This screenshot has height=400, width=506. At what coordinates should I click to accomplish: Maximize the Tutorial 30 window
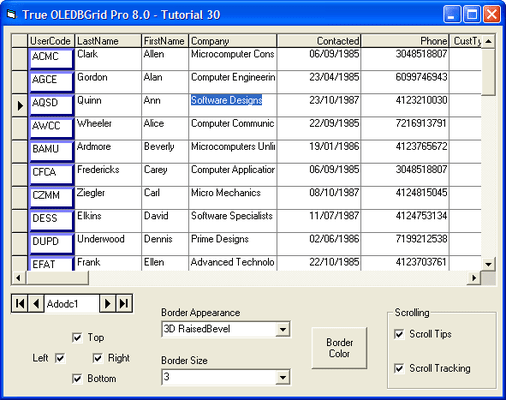click(472, 14)
